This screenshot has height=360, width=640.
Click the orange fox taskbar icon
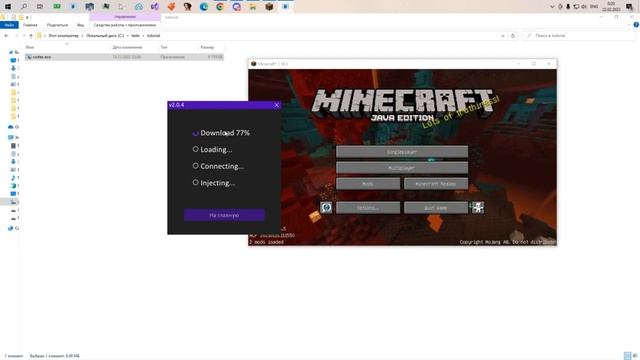(x=171, y=7)
